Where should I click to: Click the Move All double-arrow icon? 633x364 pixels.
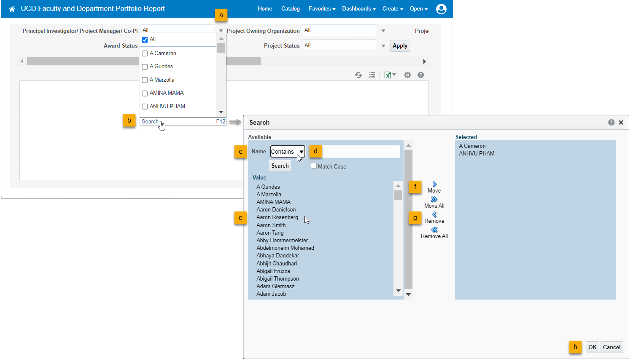pyautogui.click(x=434, y=200)
